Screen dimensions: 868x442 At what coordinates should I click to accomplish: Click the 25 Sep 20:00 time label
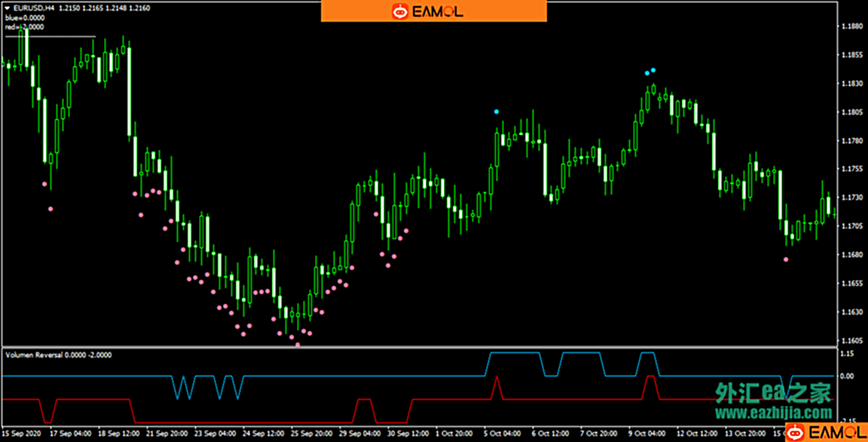pyautogui.click(x=312, y=434)
